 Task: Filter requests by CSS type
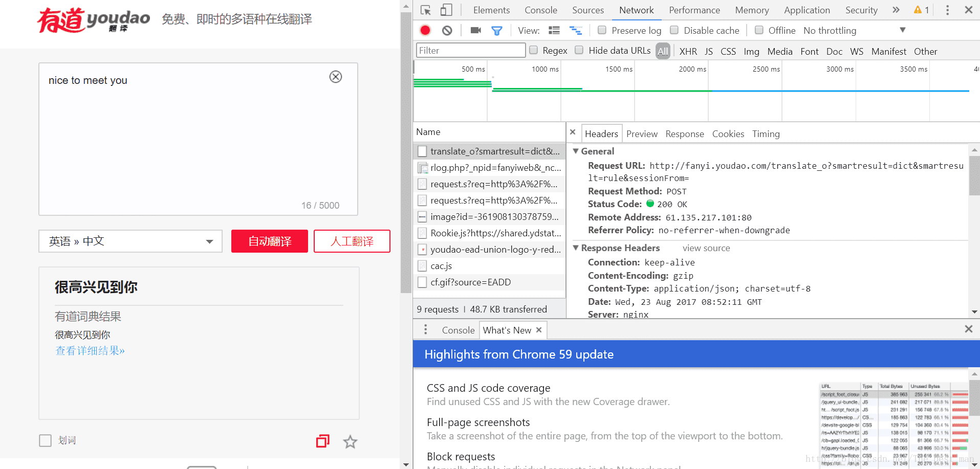click(x=728, y=52)
